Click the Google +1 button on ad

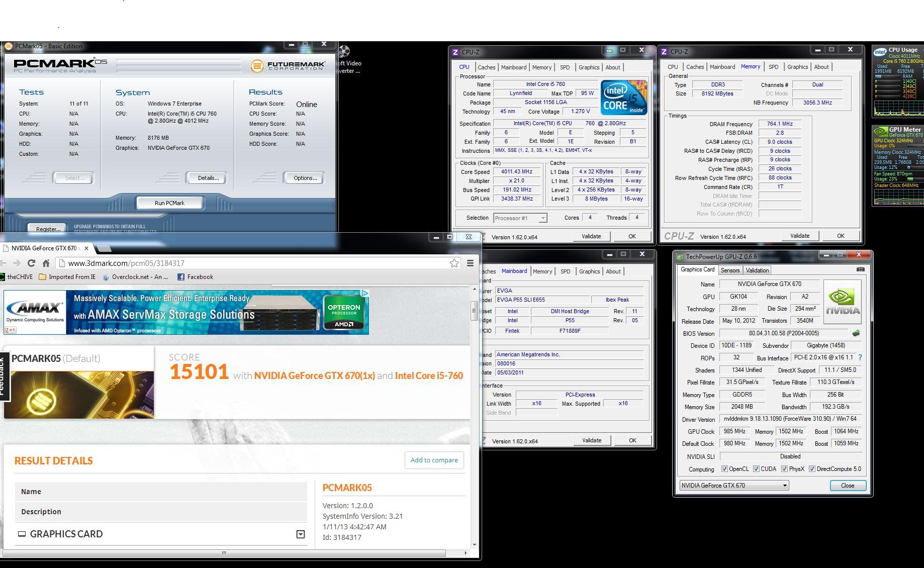pos(10,330)
